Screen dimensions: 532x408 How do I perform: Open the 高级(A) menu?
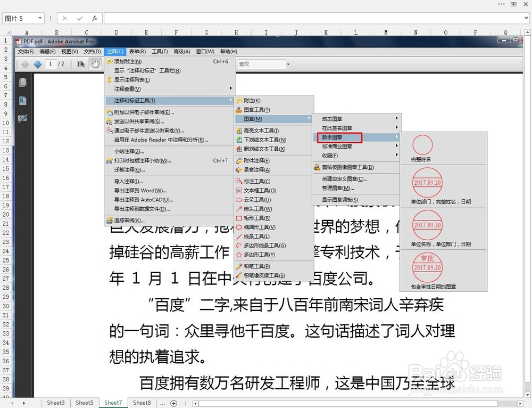point(182,52)
